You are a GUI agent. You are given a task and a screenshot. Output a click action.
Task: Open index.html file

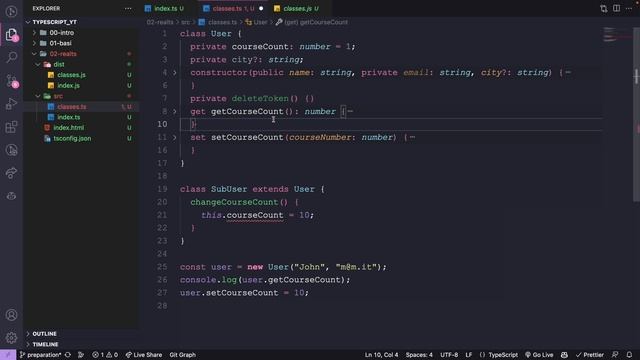[x=81, y=128]
